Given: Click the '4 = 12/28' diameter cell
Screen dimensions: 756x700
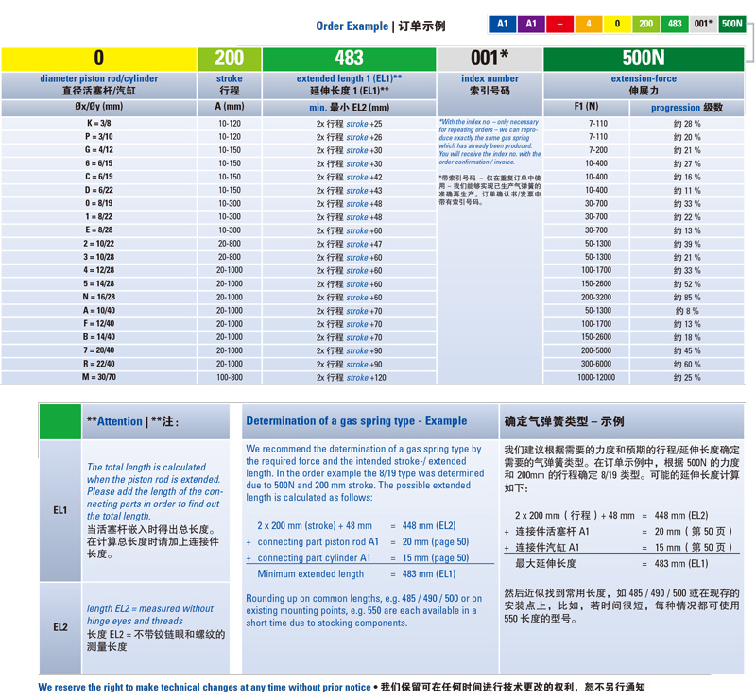Looking at the screenshot, I should point(99,270).
